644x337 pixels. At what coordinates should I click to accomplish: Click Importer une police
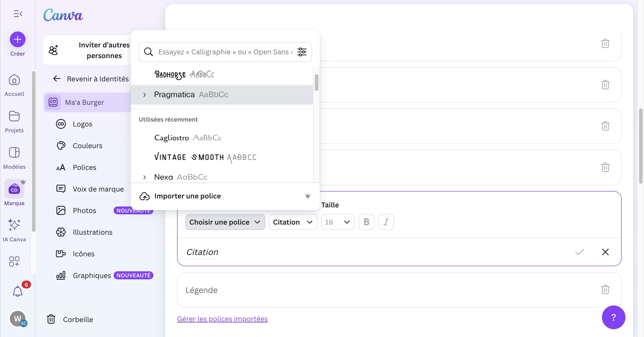tap(187, 196)
